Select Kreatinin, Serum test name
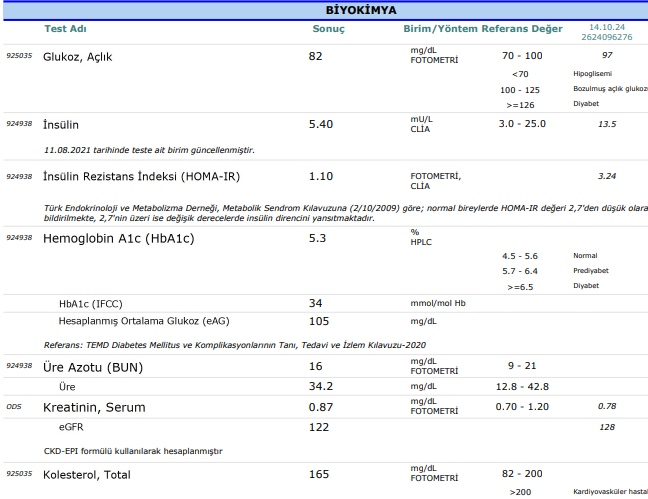This screenshot has height=499, width=648. point(94,408)
